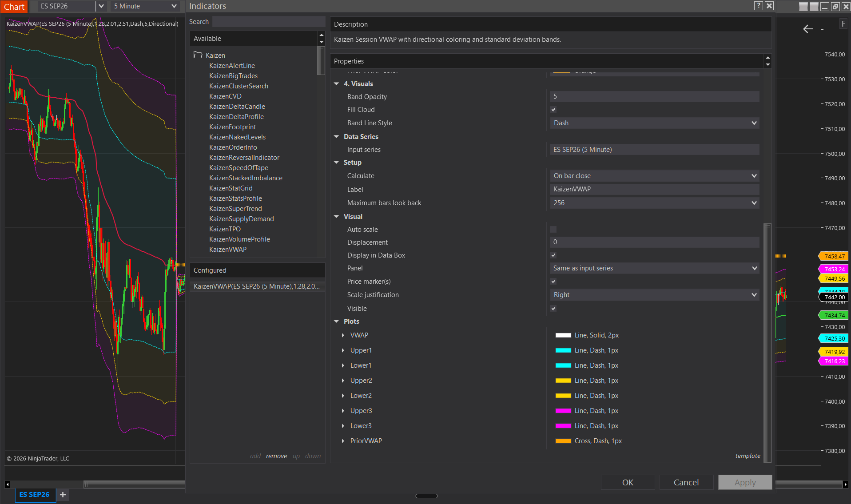Toggle the Visible checkbox
This screenshot has width=851, height=504.
point(553,309)
